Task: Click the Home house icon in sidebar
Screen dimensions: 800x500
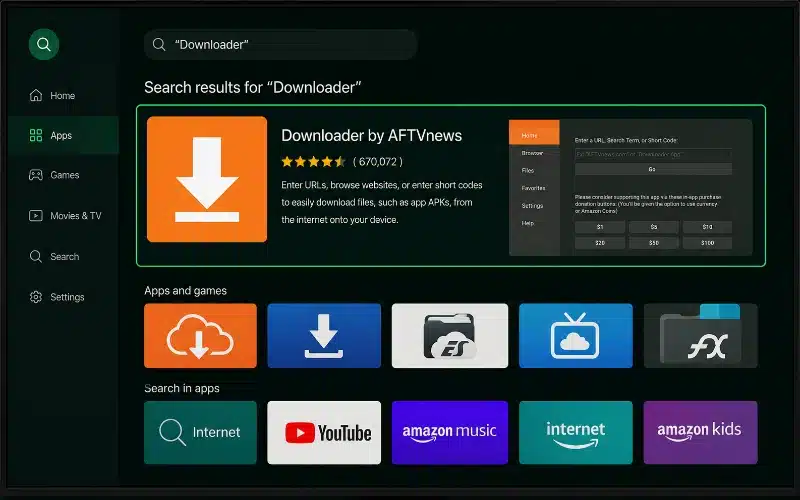Action: [x=36, y=95]
